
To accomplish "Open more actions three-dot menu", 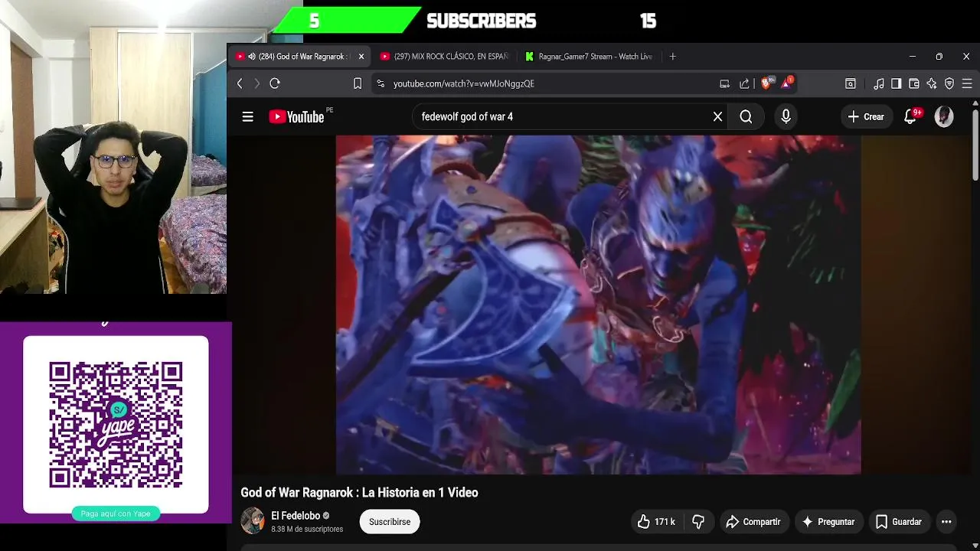I will click(946, 522).
